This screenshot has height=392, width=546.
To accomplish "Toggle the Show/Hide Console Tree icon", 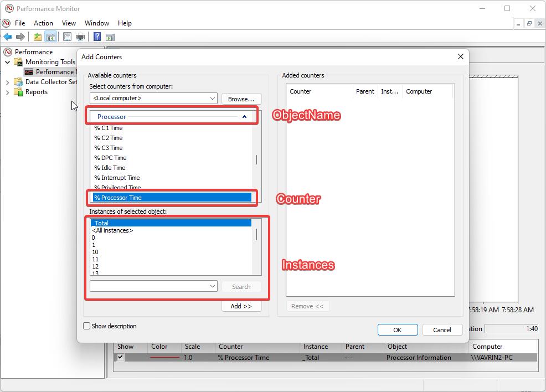I will [50, 37].
